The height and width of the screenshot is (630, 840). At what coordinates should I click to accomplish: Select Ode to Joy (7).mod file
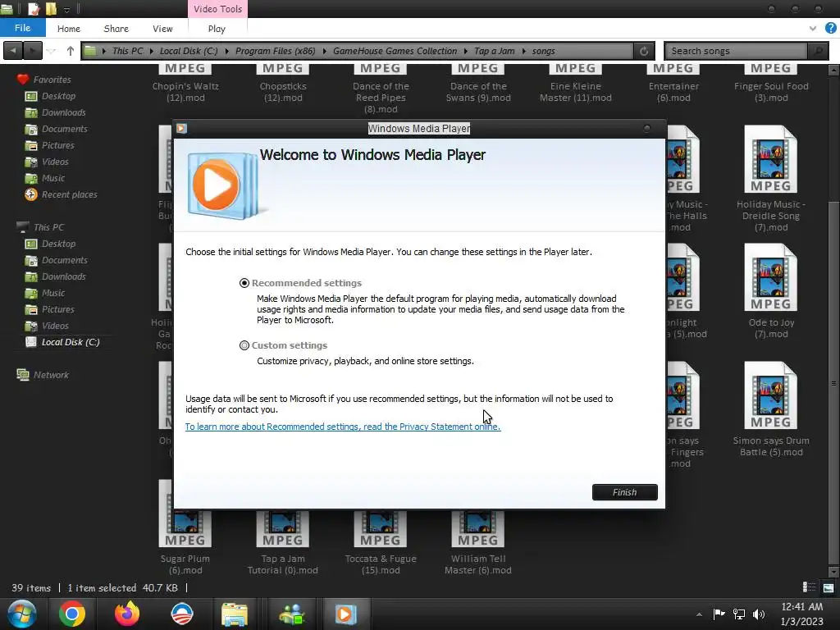click(x=771, y=291)
